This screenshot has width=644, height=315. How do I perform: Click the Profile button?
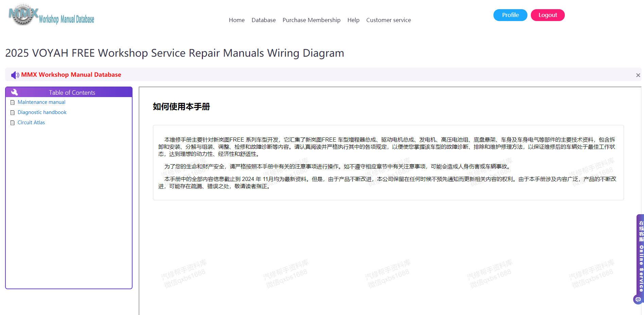(x=510, y=15)
